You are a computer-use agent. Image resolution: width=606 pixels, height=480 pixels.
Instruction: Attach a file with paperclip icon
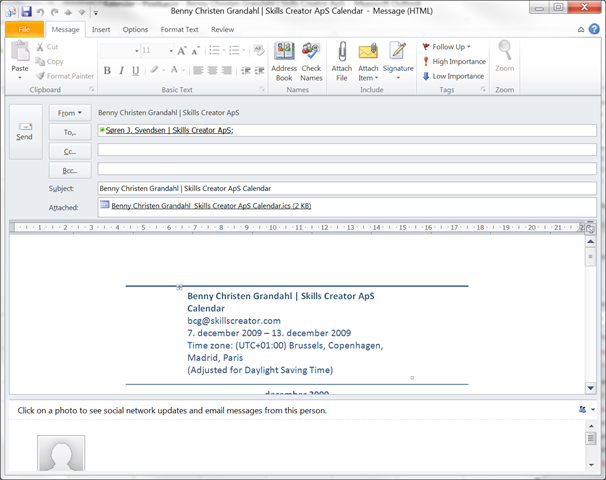pos(342,61)
